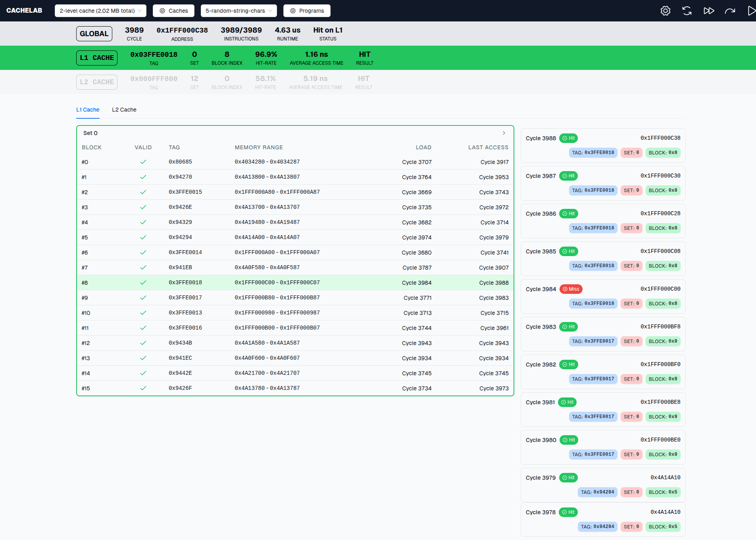Image resolution: width=756 pixels, height=540 pixels.
Task: Click the step forward arrow icon
Action: click(730, 11)
